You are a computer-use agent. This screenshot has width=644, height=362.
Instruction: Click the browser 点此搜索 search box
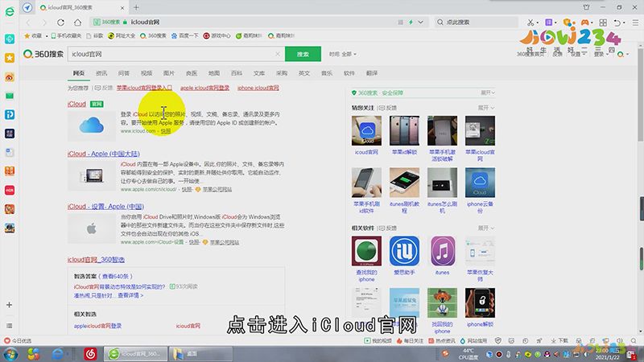(x=477, y=23)
